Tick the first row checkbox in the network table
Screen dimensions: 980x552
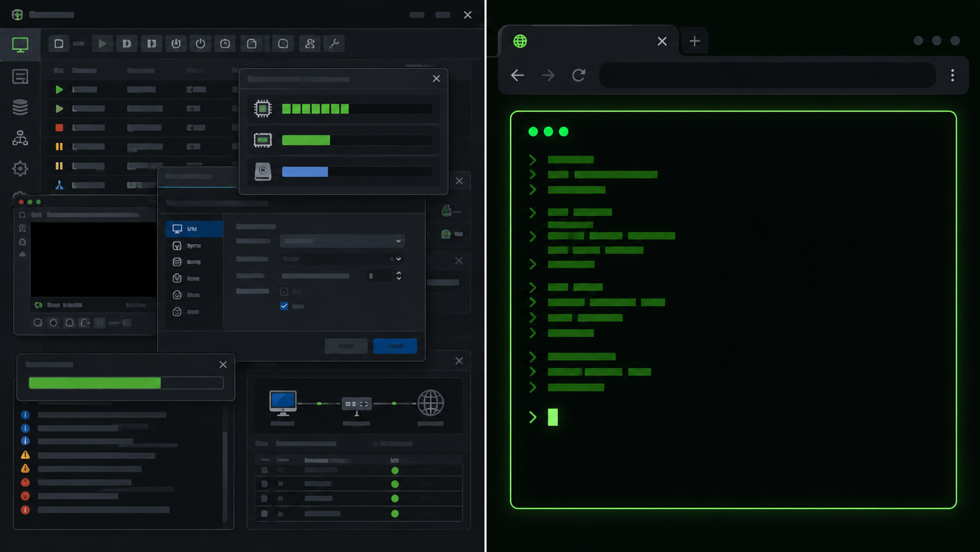click(x=264, y=470)
